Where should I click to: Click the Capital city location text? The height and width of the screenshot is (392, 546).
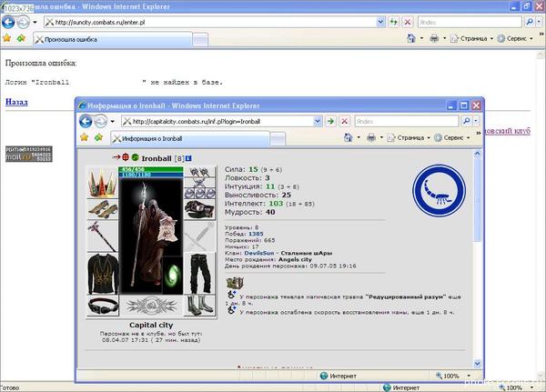pyautogui.click(x=151, y=325)
